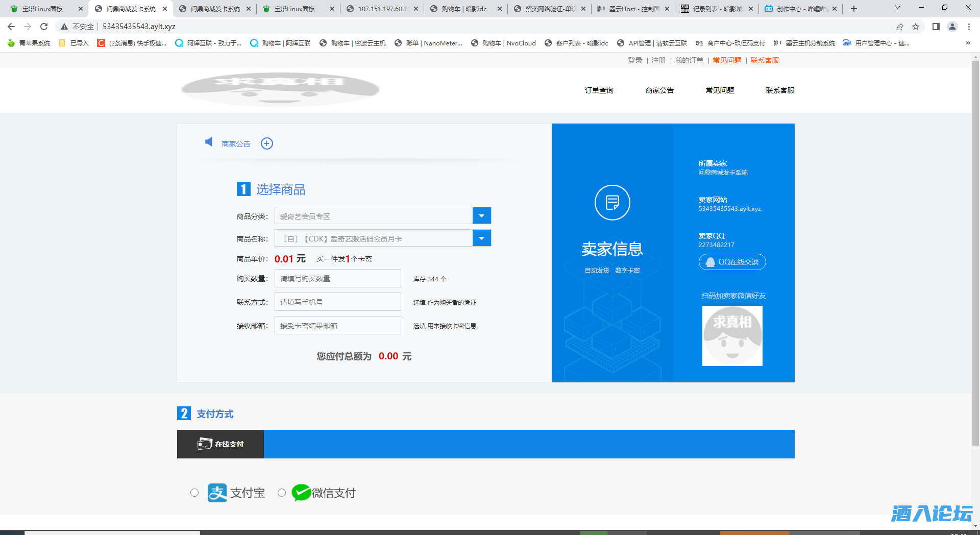The width and height of the screenshot is (980, 535).
Task: Open the 商品分类 dropdown
Action: [481, 215]
